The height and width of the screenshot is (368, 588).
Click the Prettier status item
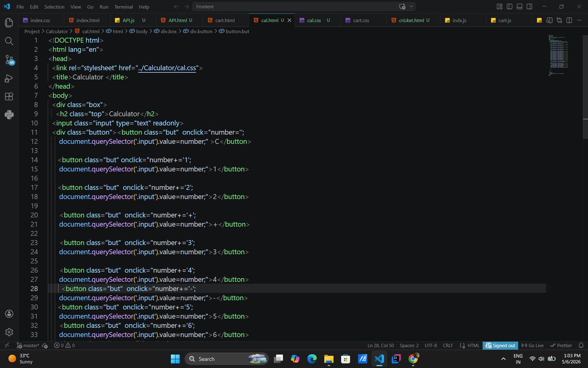(561, 345)
